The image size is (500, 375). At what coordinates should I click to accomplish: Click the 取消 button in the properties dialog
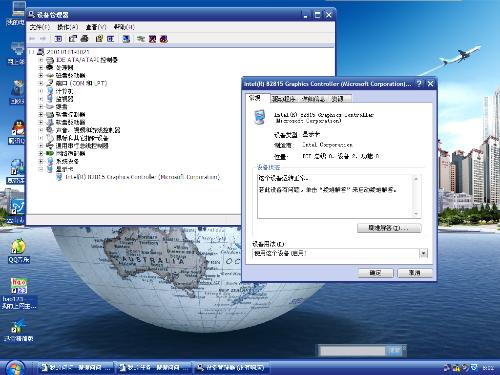[x=415, y=273]
